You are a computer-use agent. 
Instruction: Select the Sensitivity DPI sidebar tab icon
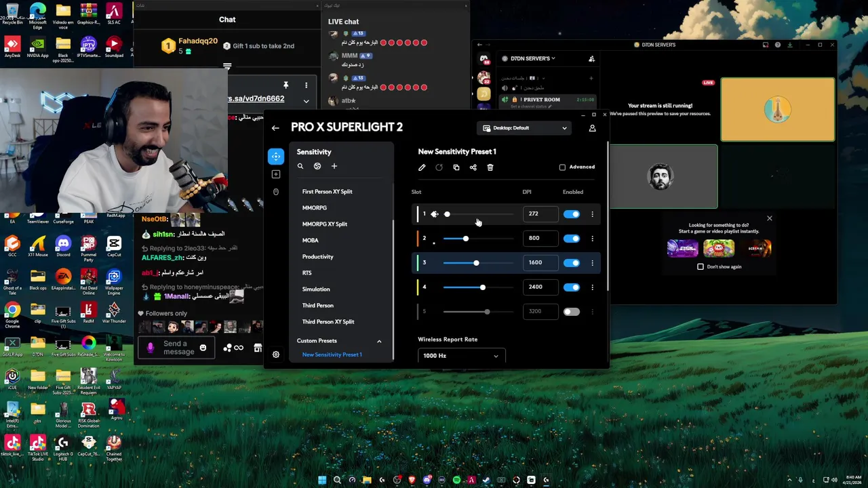(275, 157)
